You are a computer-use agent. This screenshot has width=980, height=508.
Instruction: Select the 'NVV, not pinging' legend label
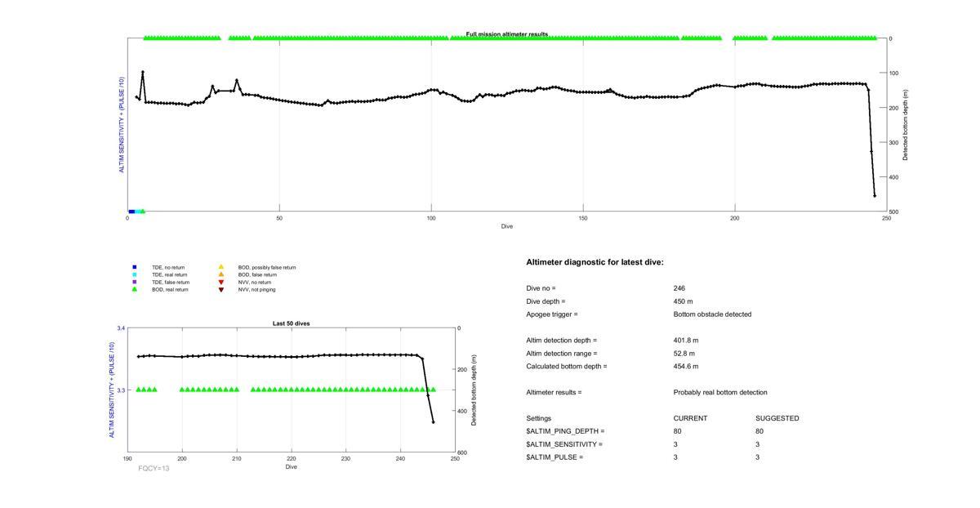[x=256, y=289]
